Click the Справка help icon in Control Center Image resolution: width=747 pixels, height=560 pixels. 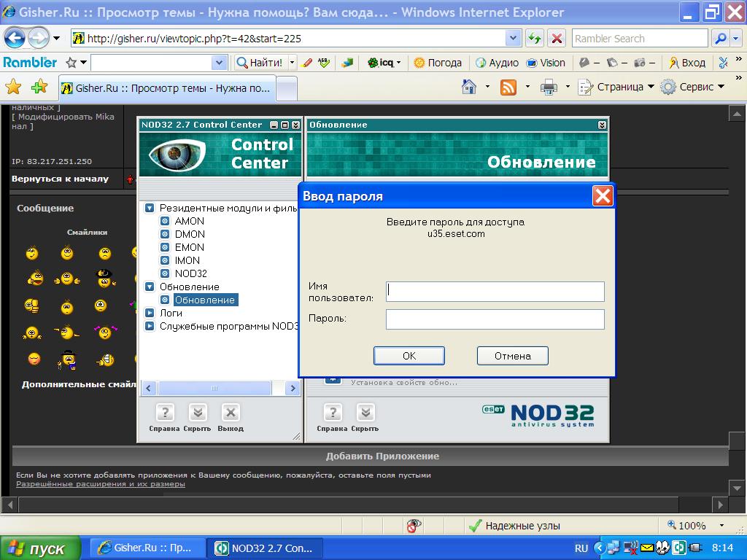pyautogui.click(x=165, y=413)
